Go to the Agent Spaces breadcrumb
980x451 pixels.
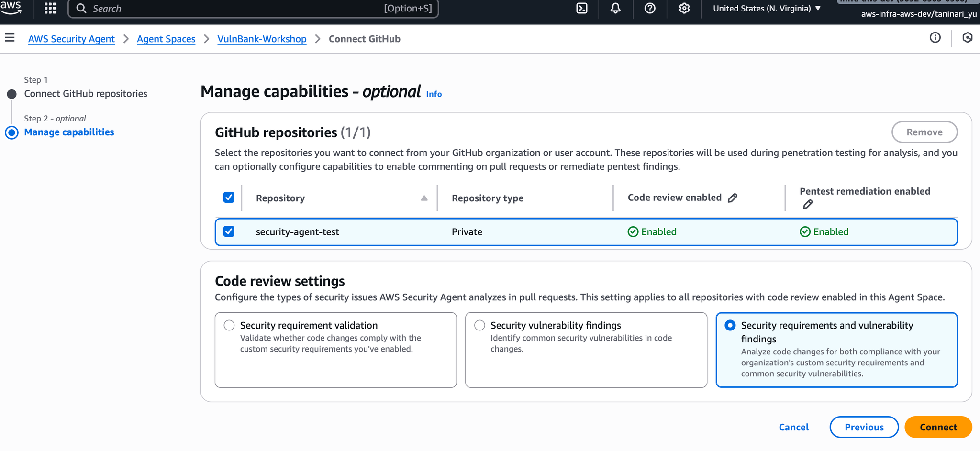tap(166, 39)
